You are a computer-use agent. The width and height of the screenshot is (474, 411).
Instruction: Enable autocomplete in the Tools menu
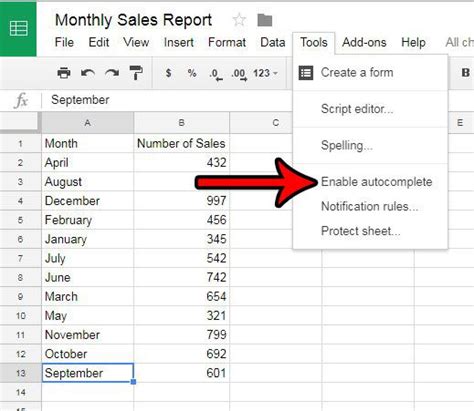pos(376,182)
